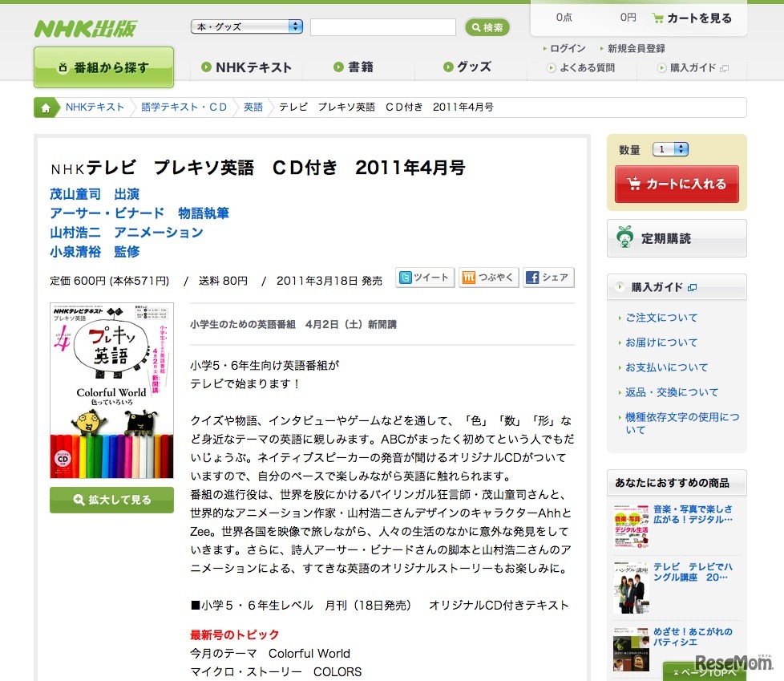Open 新規会員登録 registration link
Screen dimensions: 784x681
(636, 49)
